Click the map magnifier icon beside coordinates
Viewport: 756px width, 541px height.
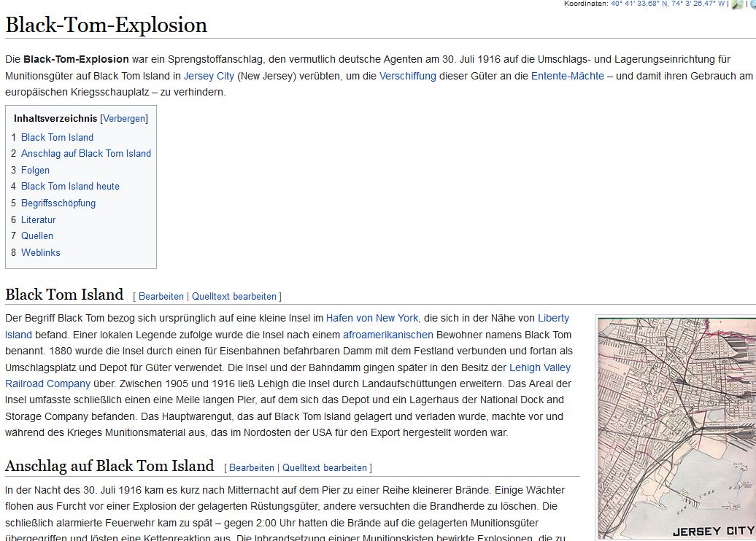(737, 4)
